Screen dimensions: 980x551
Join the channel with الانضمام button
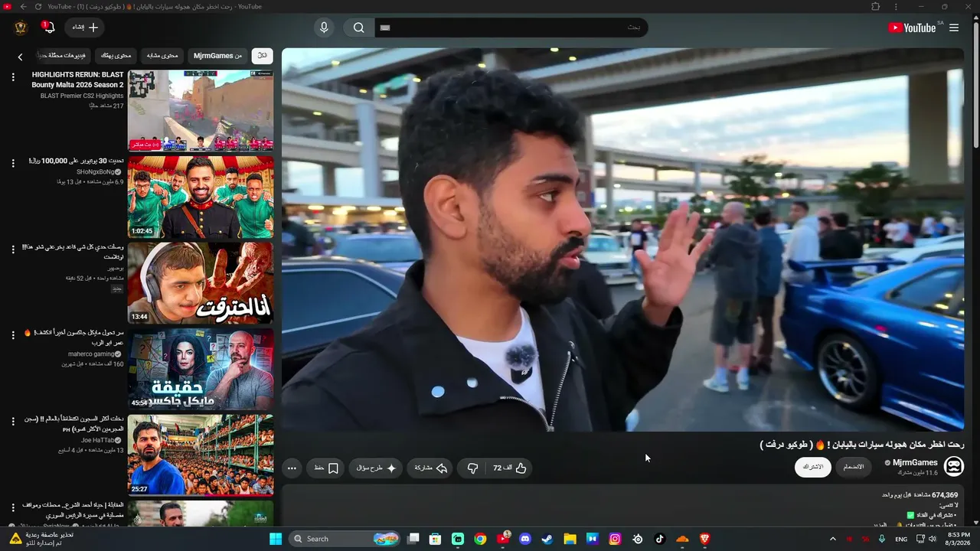[x=854, y=467]
